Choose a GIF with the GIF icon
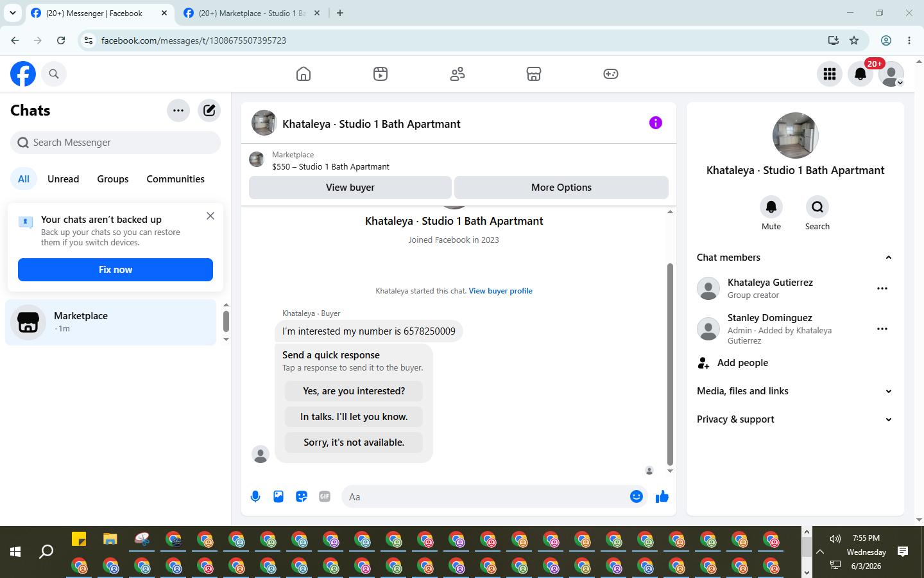The width and height of the screenshot is (924, 578). 325,496
